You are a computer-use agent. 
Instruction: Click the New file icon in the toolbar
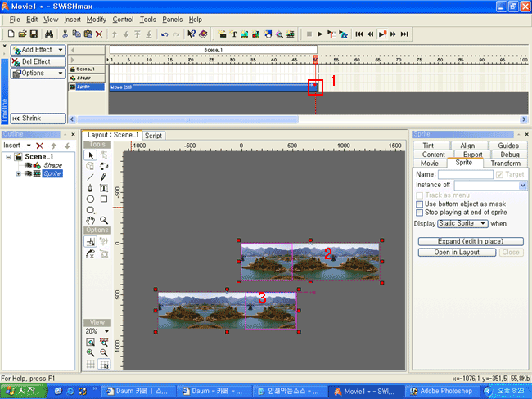tap(11, 34)
